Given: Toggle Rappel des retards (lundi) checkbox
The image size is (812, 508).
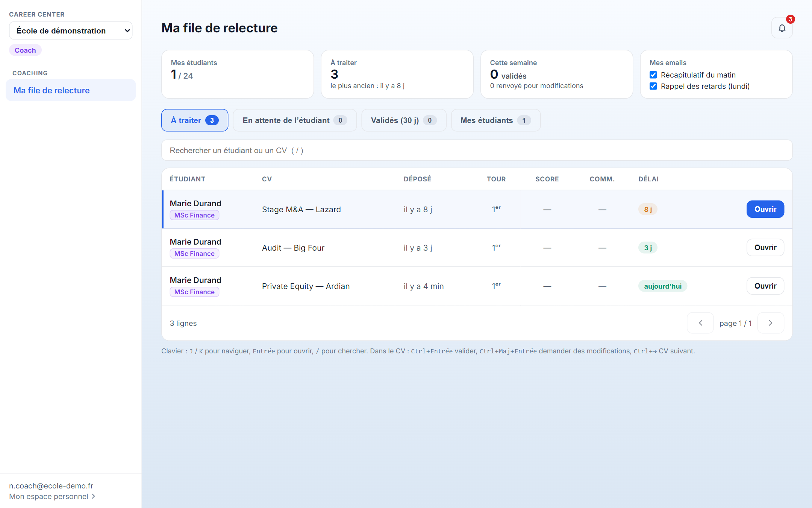Looking at the screenshot, I should tap(653, 86).
